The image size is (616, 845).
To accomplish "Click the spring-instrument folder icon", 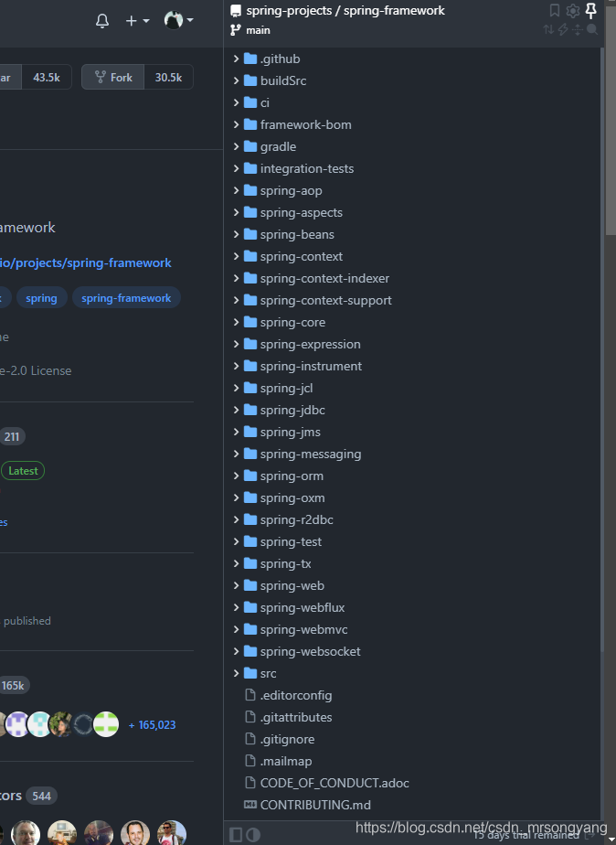I will click(x=250, y=366).
